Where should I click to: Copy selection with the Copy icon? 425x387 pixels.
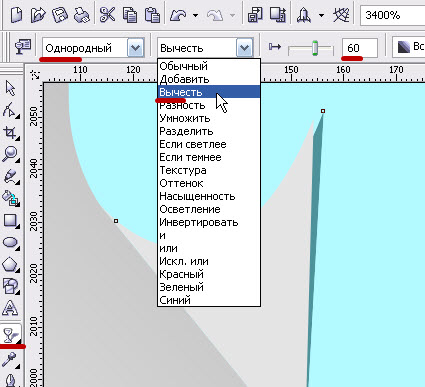pyautogui.click(x=130, y=15)
